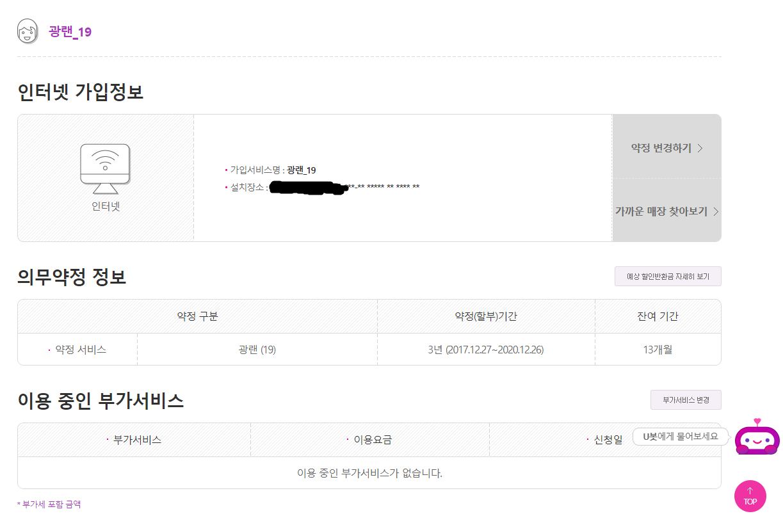Viewport: 783px width, 532px height.
Task: Click the internet monitor Wi-Fi icon
Action: [105, 168]
